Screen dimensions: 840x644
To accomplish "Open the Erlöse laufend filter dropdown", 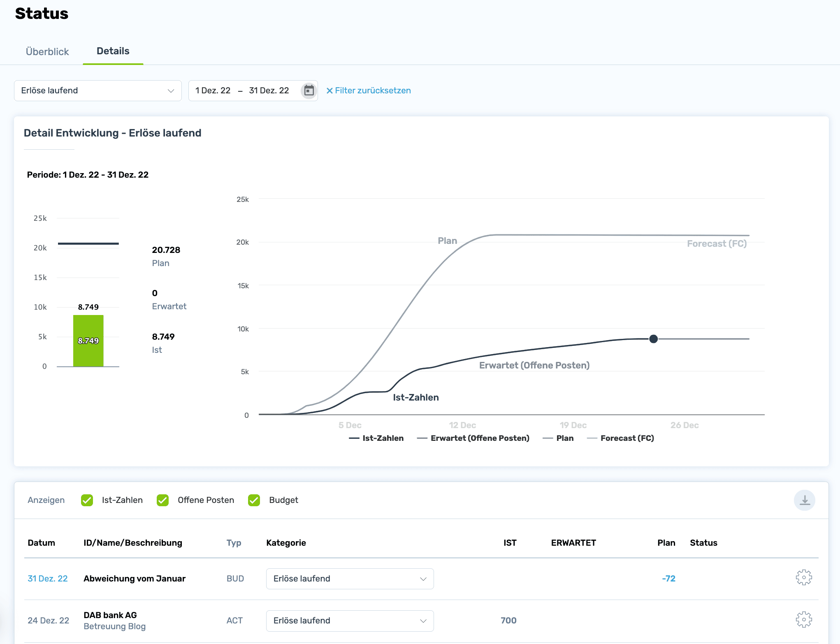I will 98,90.
